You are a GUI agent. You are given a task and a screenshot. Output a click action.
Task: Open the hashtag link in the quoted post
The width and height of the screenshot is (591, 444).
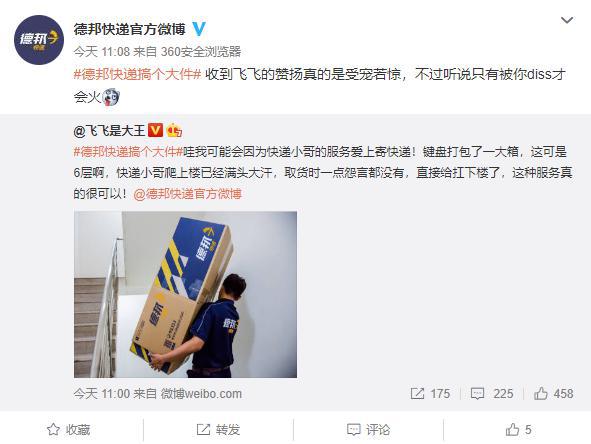click(128, 152)
